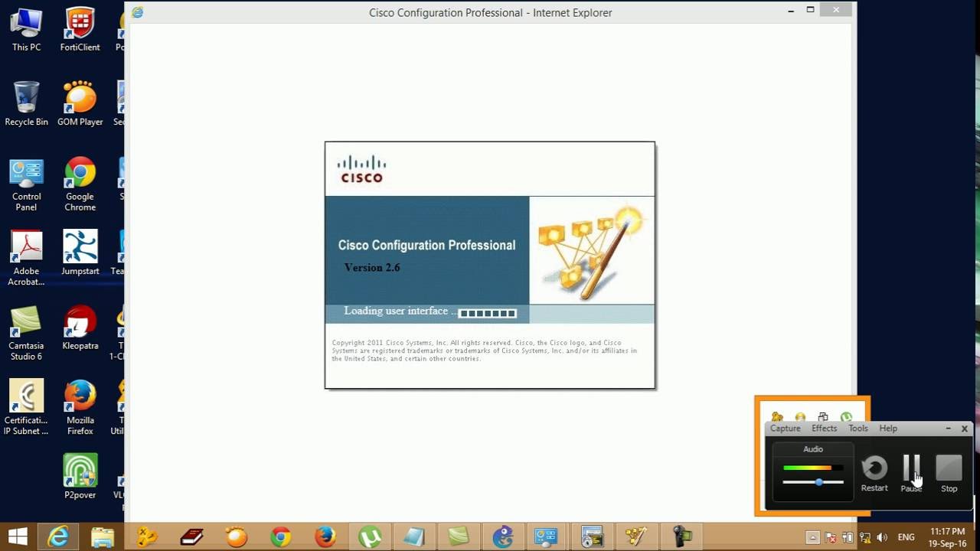Open Chrome from the taskbar
The height and width of the screenshot is (551, 980).
[280, 536]
